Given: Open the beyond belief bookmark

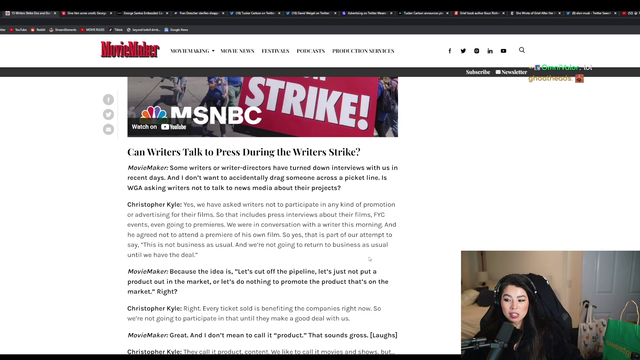Looking at the screenshot, I should pos(144,30).
